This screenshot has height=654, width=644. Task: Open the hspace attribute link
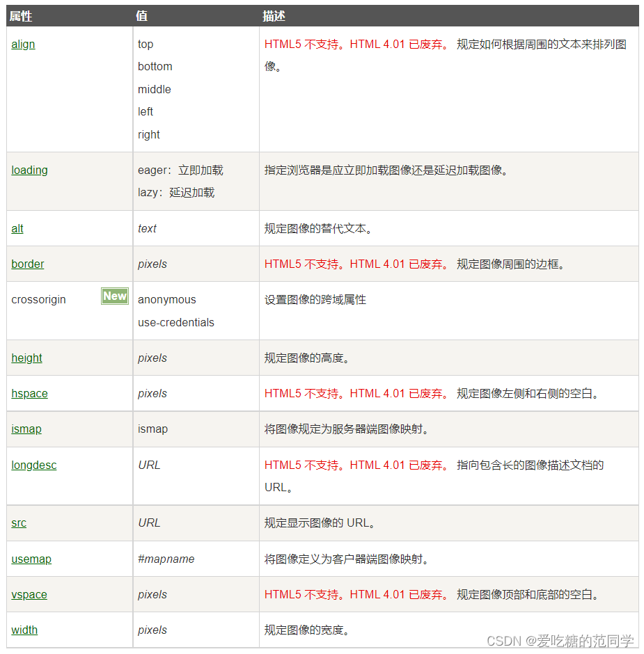point(29,393)
